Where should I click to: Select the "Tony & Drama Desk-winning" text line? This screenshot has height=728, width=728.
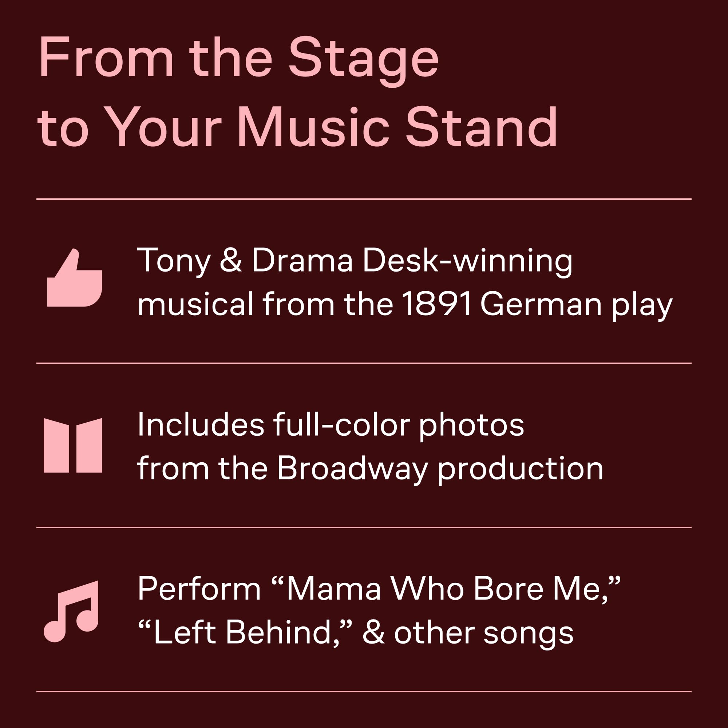click(x=354, y=261)
